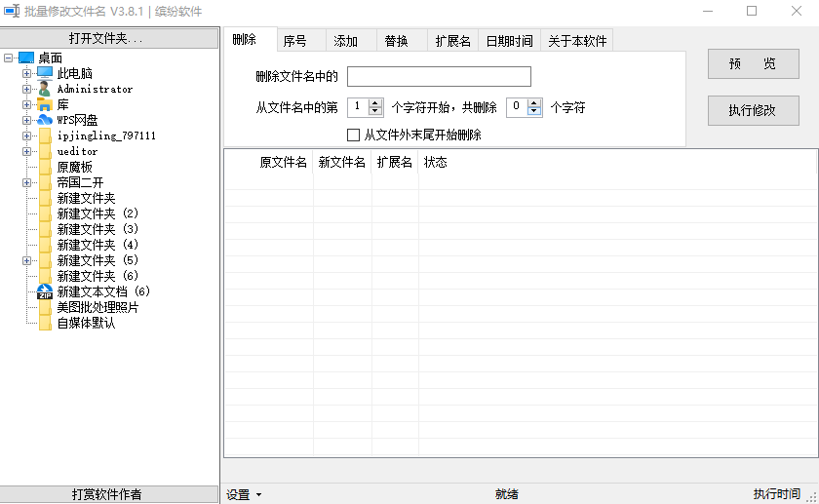Switch to the 添加 tab
Viewport: 819px width, 504px height.
pyautogui.click(x=352, y=41)
